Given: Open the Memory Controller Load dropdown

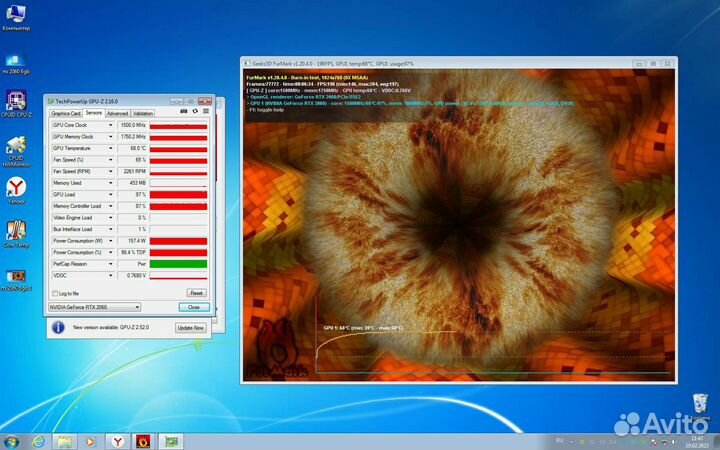Looking at the screenshot, I should coord(110,206).
